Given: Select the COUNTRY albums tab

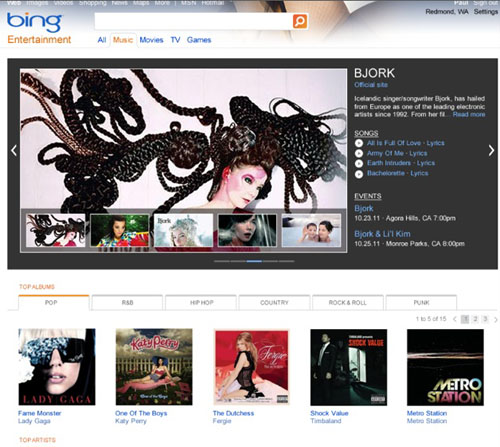Looking at the screenshot, I should click(274, 303).
